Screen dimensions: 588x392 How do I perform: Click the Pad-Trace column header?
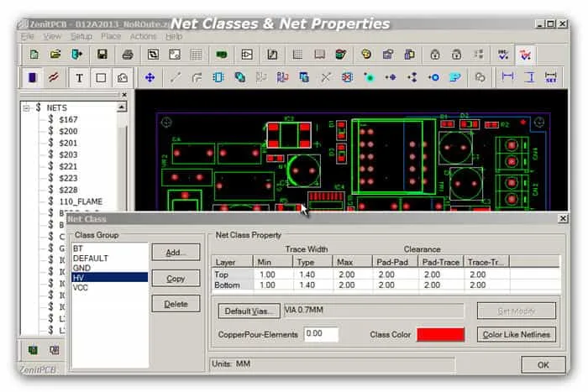pyautogui.click(x=441, y=262)
